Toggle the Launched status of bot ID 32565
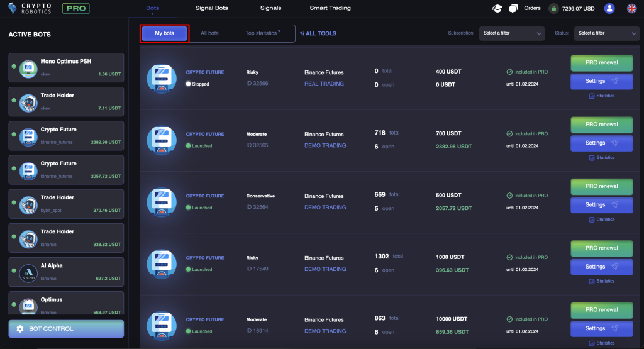Screen dimensions: 644x349 tap(188, 146)
